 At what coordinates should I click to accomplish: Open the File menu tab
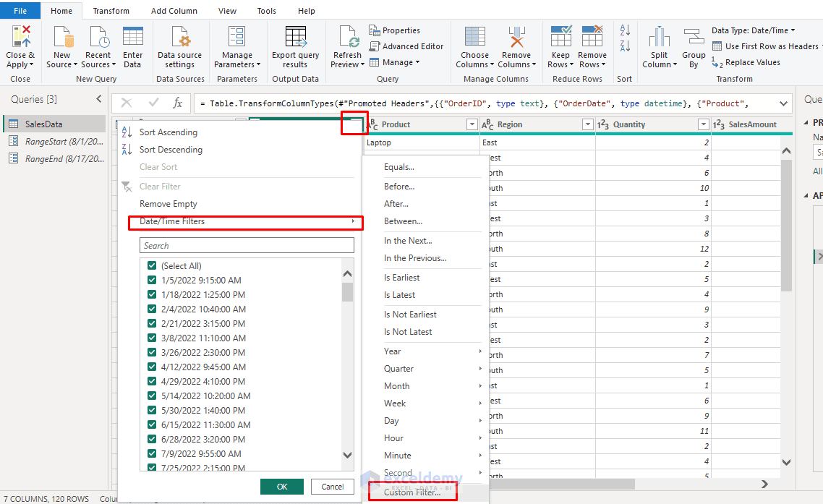[20, 11]
